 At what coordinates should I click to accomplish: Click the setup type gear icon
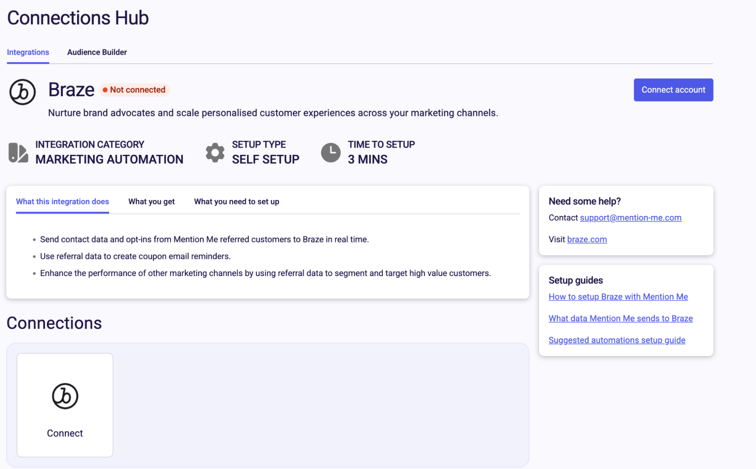coord(215,153)
